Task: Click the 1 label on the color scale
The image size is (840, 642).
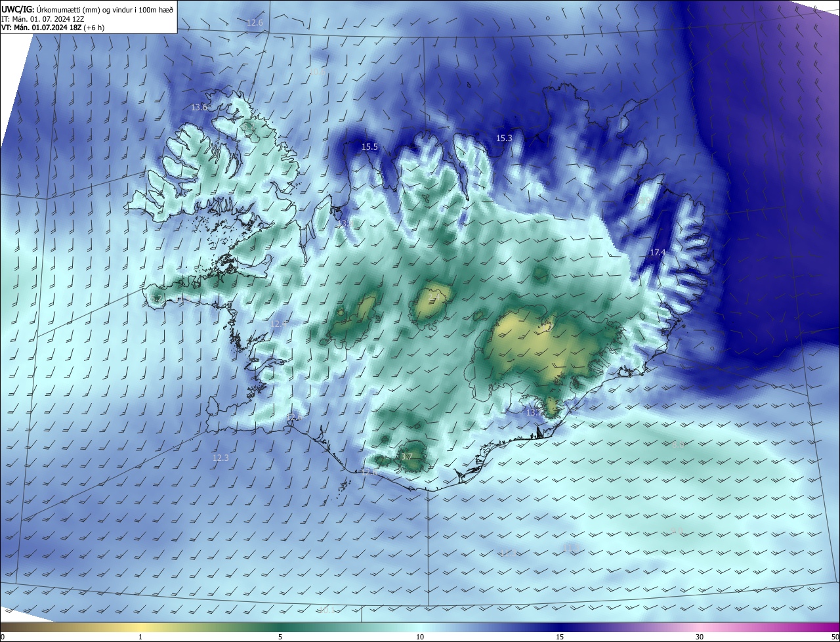Action: pyautogui.click(x=140, y=637)
